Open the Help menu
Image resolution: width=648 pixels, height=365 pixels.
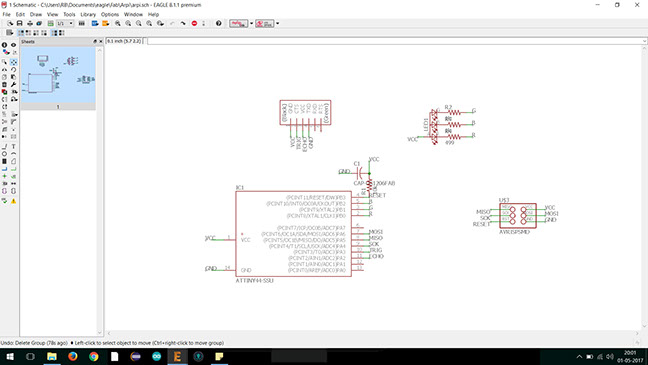153,14
